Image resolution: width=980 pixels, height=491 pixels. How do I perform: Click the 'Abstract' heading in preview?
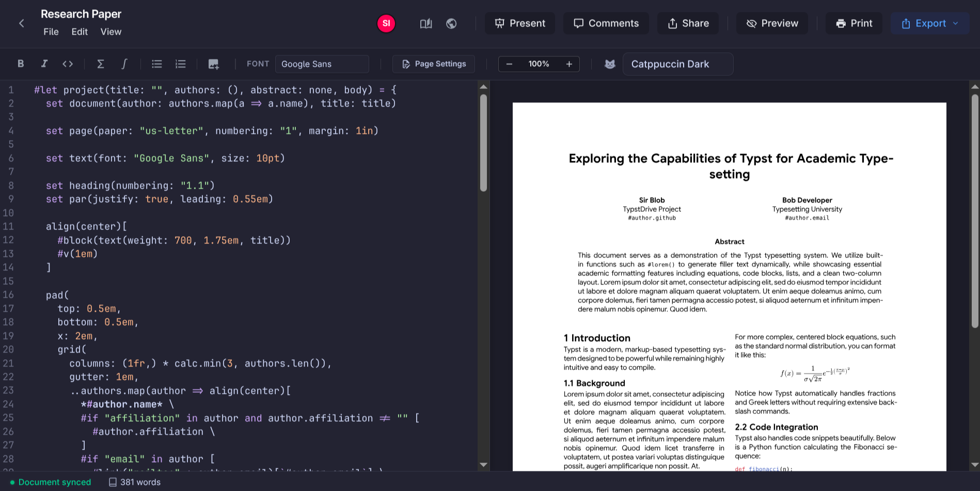730,241
